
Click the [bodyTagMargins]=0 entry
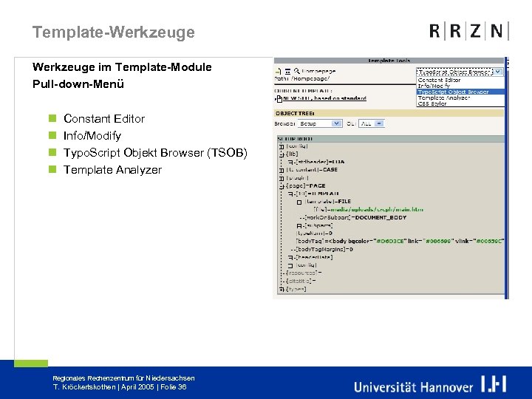tap(324, 250)
